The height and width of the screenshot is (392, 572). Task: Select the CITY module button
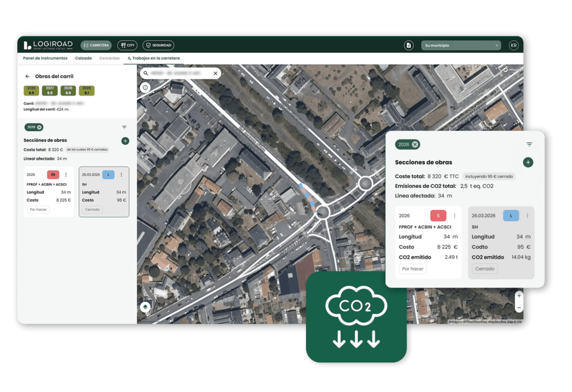[127, 45]
